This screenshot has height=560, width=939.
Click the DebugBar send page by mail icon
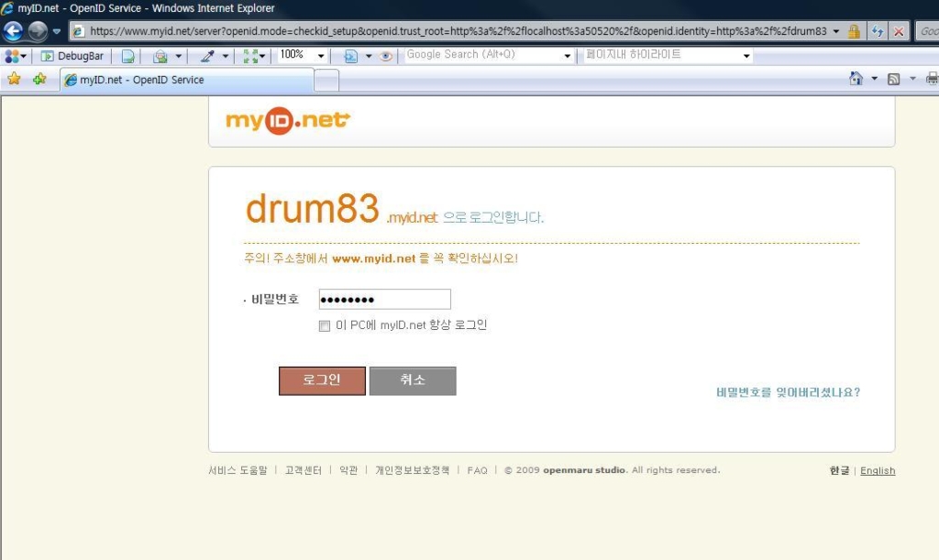pyautogui.click(x=160, y=56)
